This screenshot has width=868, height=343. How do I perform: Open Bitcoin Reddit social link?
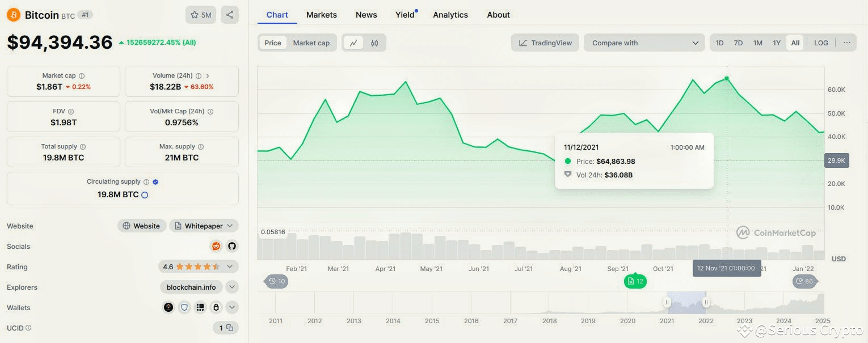tap(216, 246)
